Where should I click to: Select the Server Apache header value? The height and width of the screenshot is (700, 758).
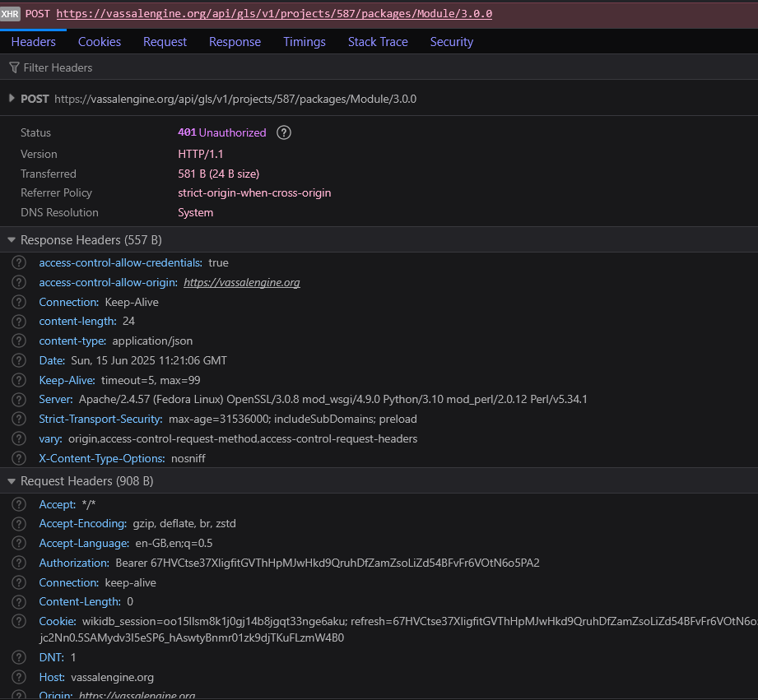tap(333, 400)
